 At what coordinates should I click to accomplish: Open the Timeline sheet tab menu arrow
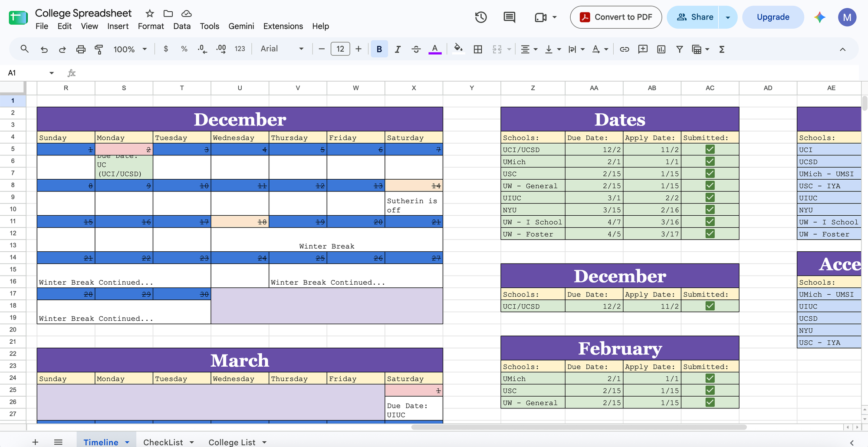pos(127,442)
